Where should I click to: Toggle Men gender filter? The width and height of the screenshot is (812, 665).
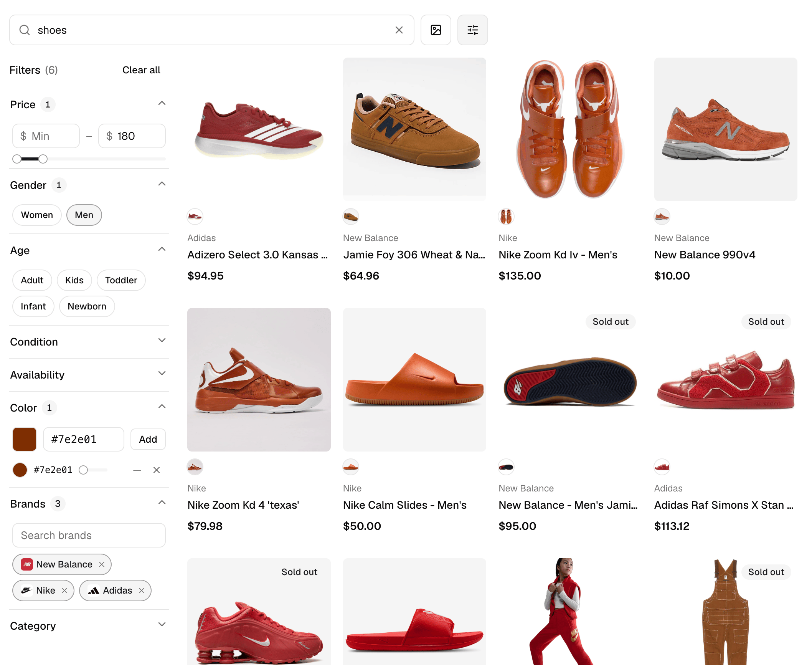pos(84,215)
